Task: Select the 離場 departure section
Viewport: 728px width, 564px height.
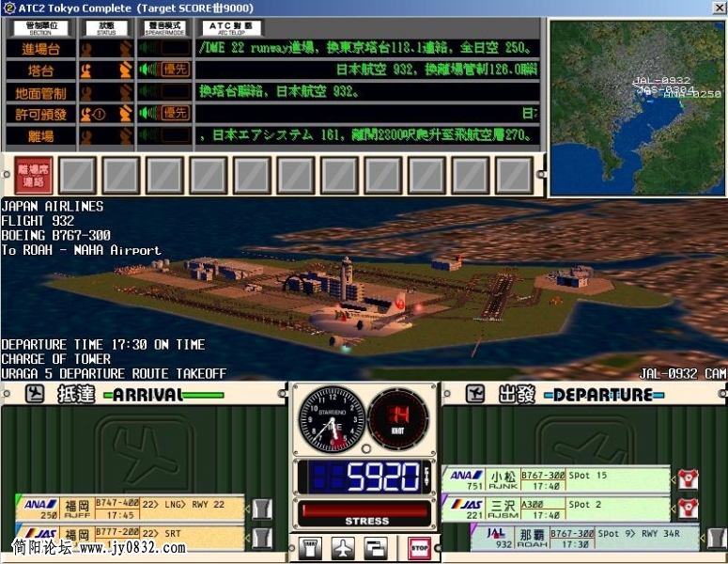Action: (x=40, y=135)
